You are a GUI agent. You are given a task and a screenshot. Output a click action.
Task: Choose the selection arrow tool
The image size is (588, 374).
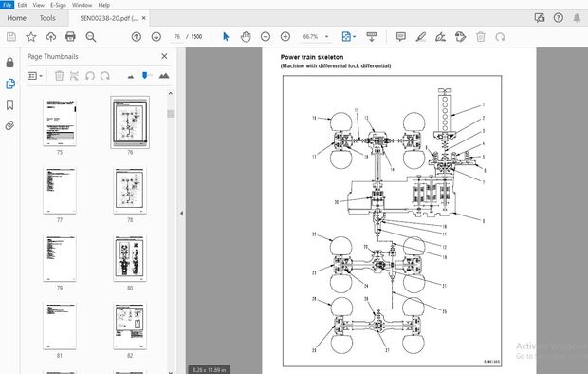click(x=226, y=37)
